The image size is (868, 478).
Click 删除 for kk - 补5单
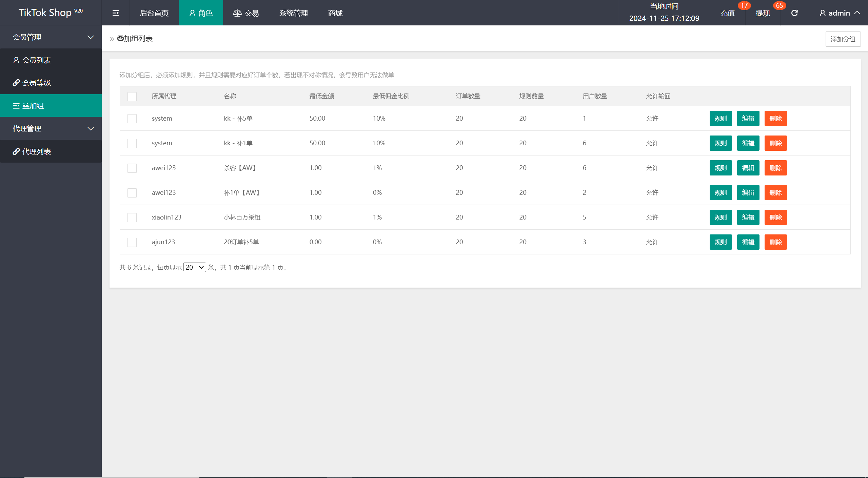(775, 118)
